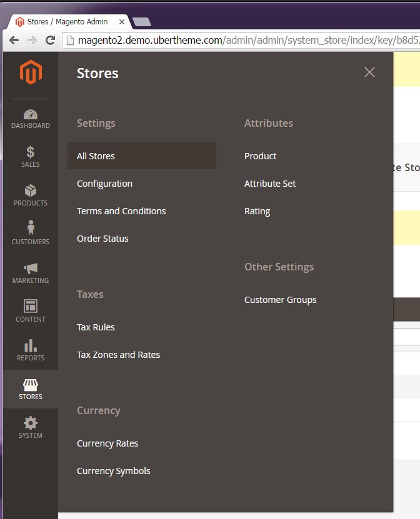Select All Stores menu item
This screenshot has height=519, width=420.
pos(142,156)
